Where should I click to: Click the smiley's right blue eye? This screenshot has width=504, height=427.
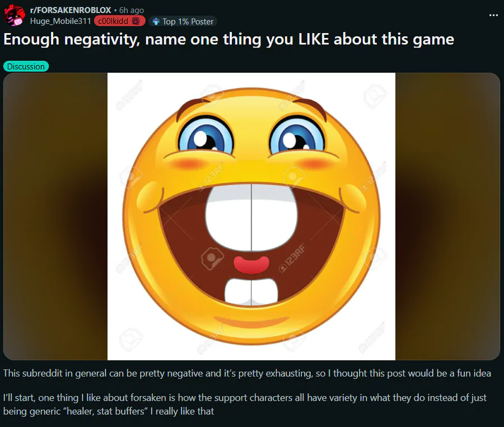(297, 137)
